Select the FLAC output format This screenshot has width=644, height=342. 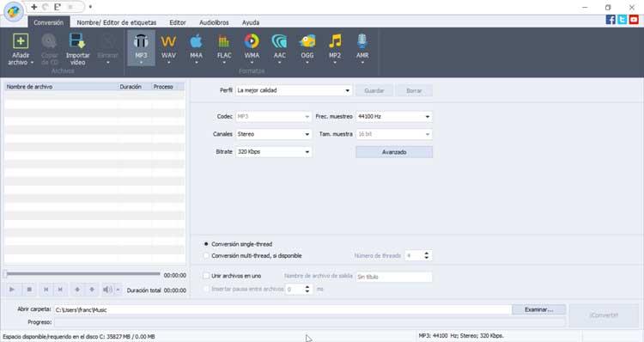224,47
